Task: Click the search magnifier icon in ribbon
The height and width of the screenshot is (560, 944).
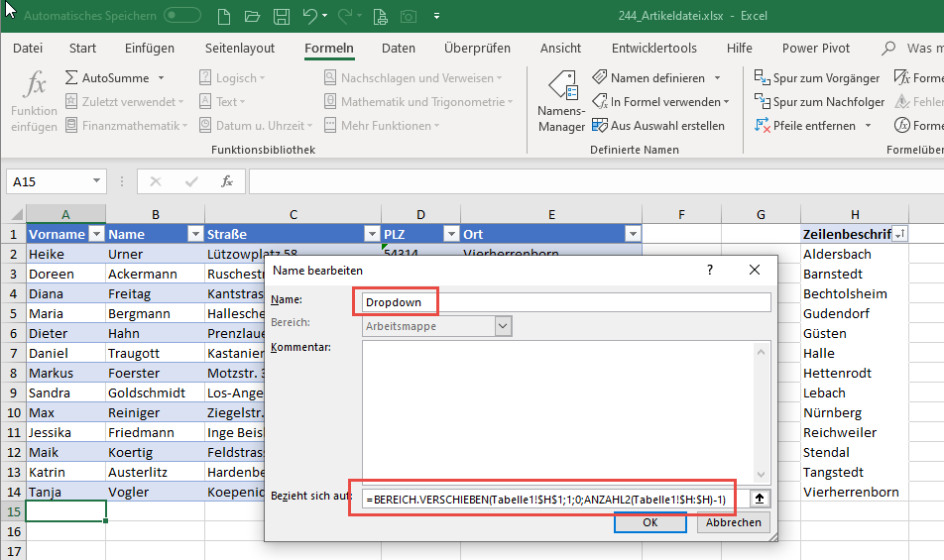Action: (888, 49)
